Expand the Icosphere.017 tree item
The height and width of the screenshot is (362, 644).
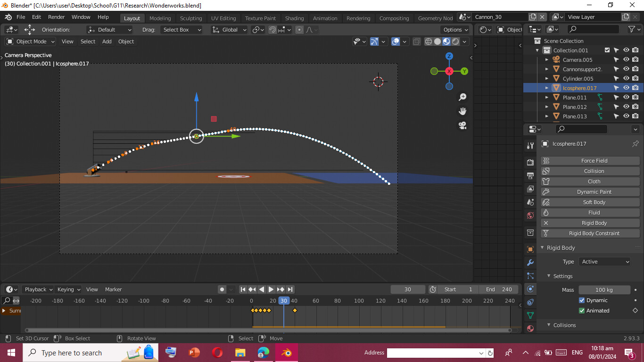(x=546, y=88)
